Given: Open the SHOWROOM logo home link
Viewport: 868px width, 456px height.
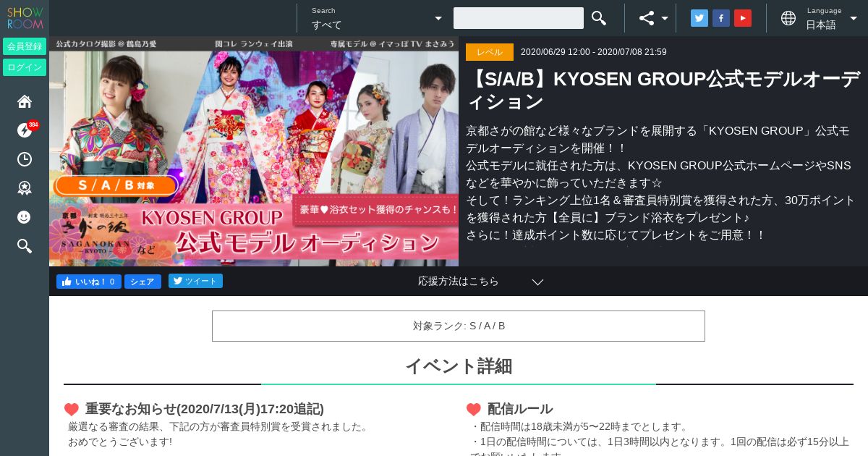Looking at the screenshot, I should point(25,18).
